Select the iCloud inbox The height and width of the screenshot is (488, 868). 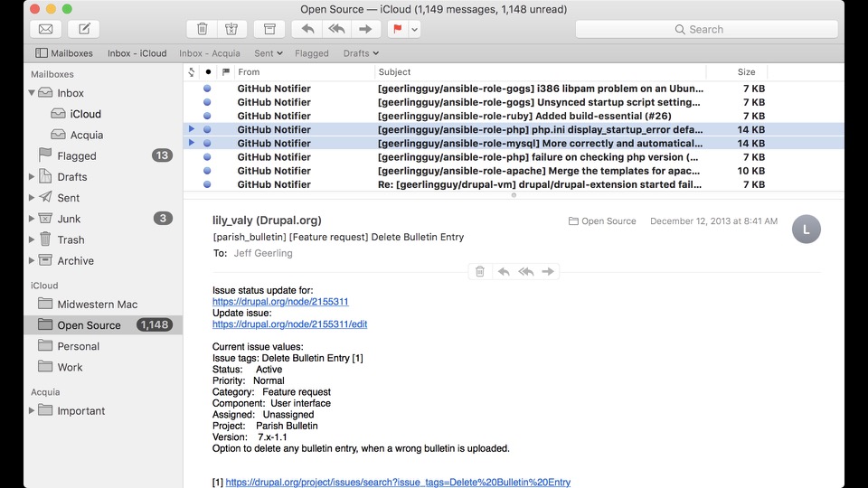[85, 114]
